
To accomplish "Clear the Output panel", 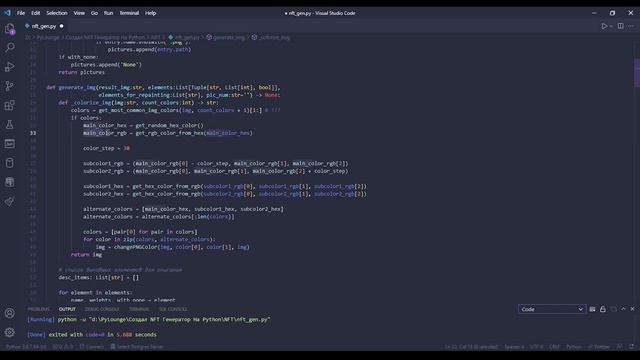I will [x=592, y=309].
